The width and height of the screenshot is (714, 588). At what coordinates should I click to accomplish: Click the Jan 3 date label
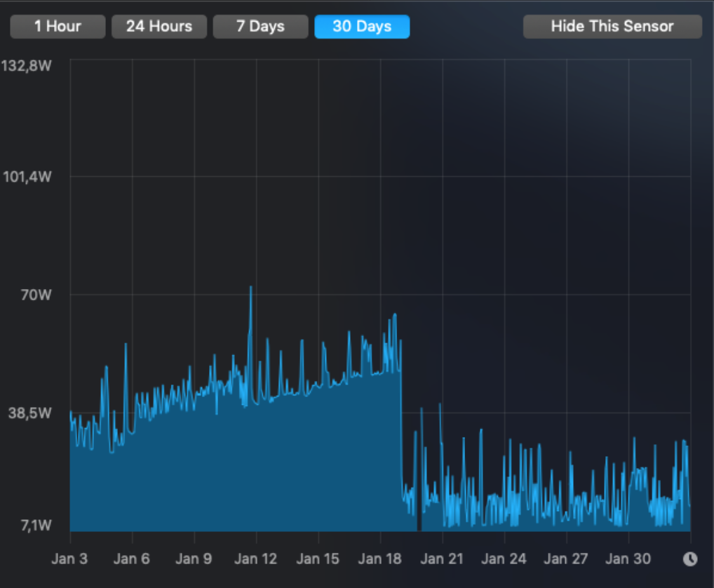pos(70,559)
